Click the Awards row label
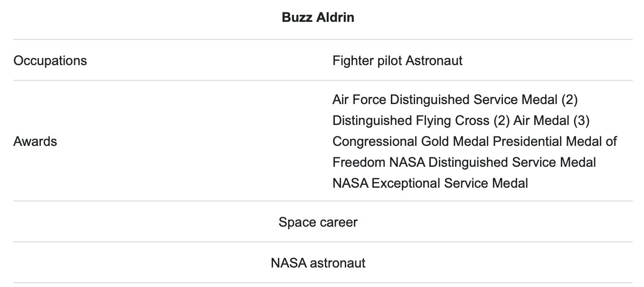The image size is (644, 287). [35, 142]
